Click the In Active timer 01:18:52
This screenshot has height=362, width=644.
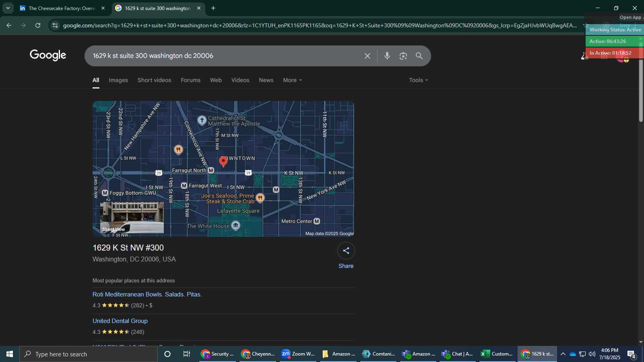[615, 53]
